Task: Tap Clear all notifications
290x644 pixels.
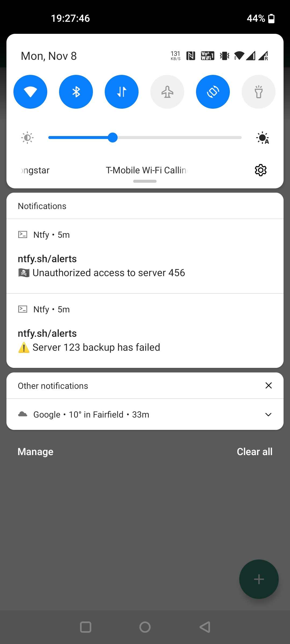Action: [x=255, y=452]
